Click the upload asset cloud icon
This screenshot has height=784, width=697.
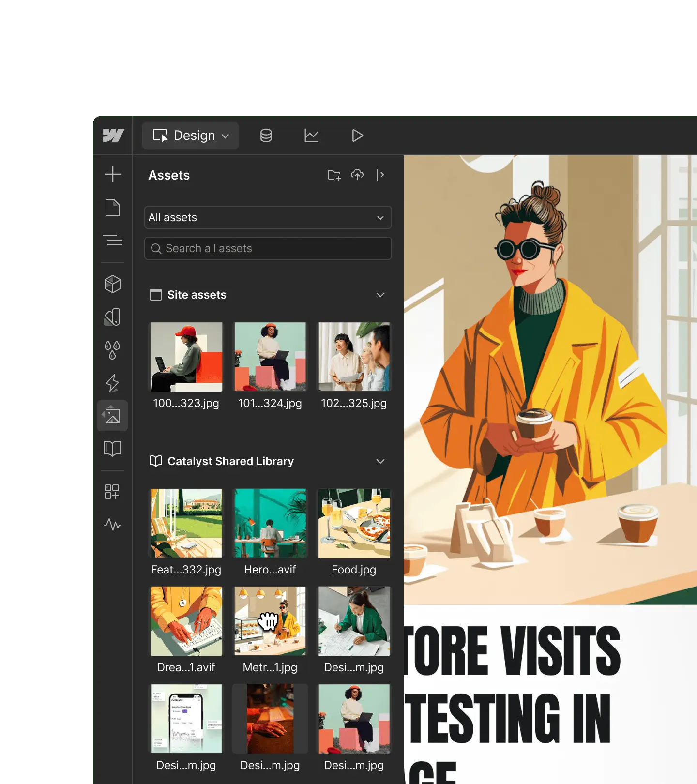point(357,175)
